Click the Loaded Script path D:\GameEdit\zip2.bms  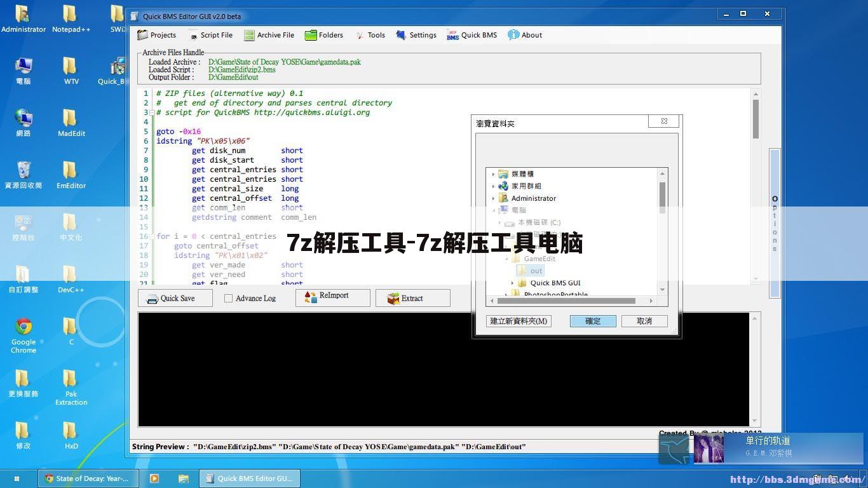242,70
